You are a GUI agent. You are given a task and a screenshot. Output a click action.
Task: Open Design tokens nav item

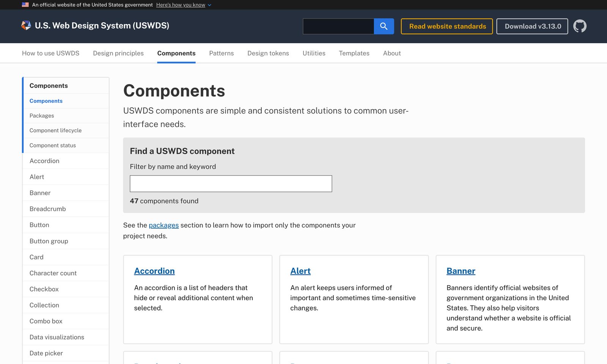tap(268, 53)
